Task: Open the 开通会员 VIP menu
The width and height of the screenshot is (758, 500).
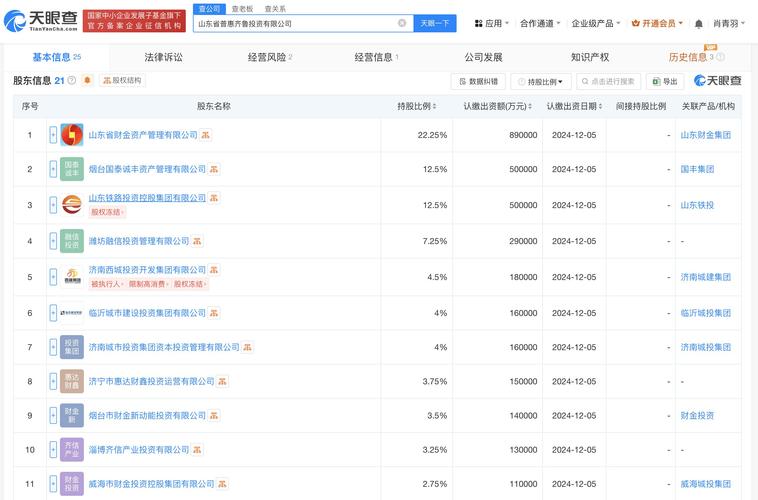Action: [657, 23]
